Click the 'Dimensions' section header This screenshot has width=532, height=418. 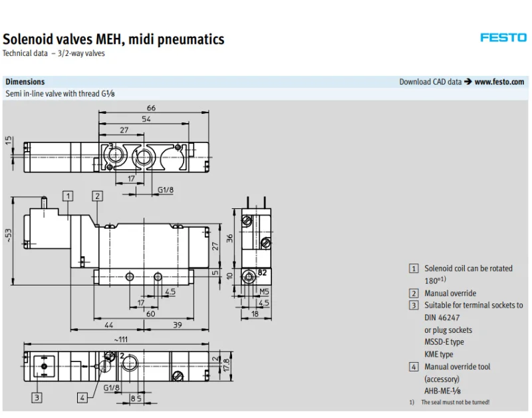(25, 82)
